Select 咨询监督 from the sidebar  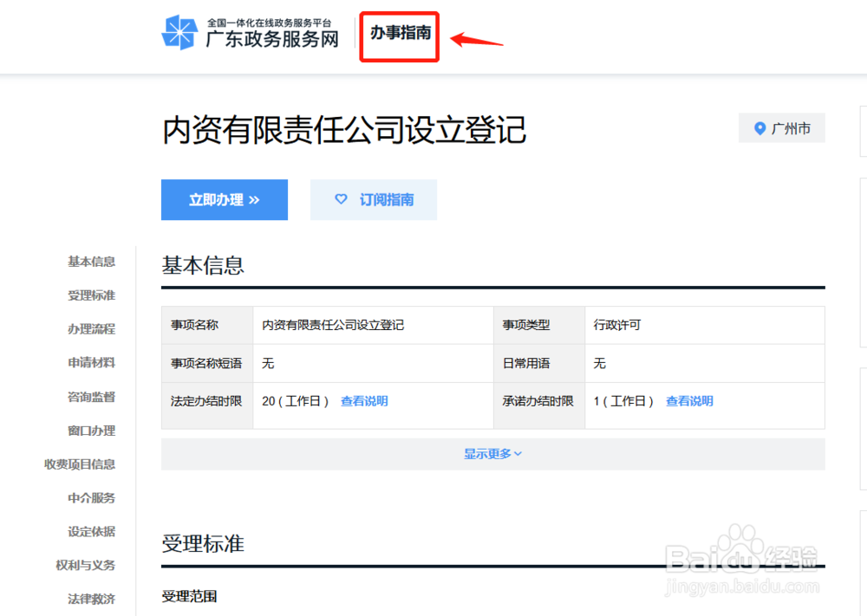pyautogui.click(x=90, y=397)
